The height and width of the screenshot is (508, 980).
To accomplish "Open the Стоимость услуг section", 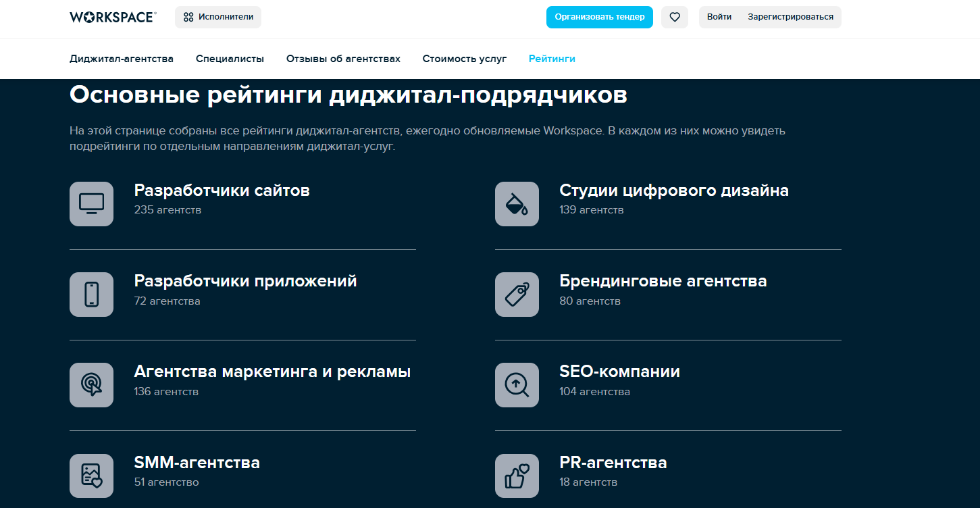I will tap(465, 59).
